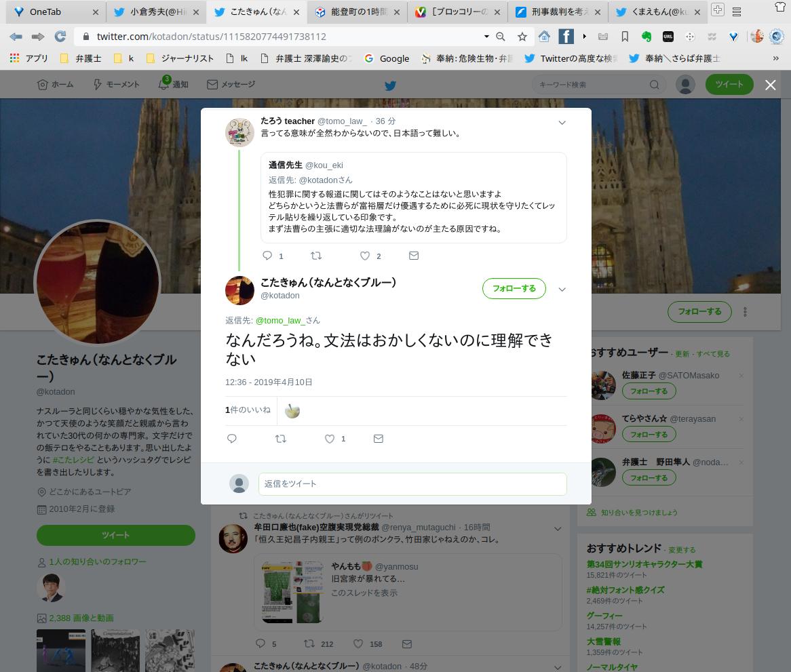This screenshot has height=672, width=791.
Task: Click the Evernote elephant extension icon
Action: [647, 37]
